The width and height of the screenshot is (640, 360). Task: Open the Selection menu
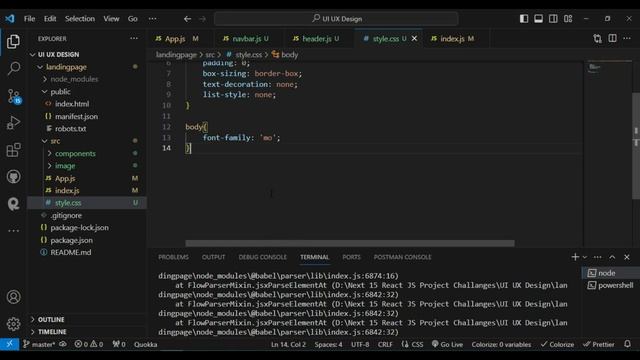coord(80,19)
